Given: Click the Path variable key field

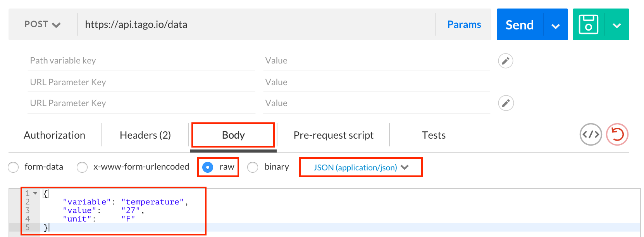Looking at the screenshot, I should pyautogui.click(x=141, y=60).
